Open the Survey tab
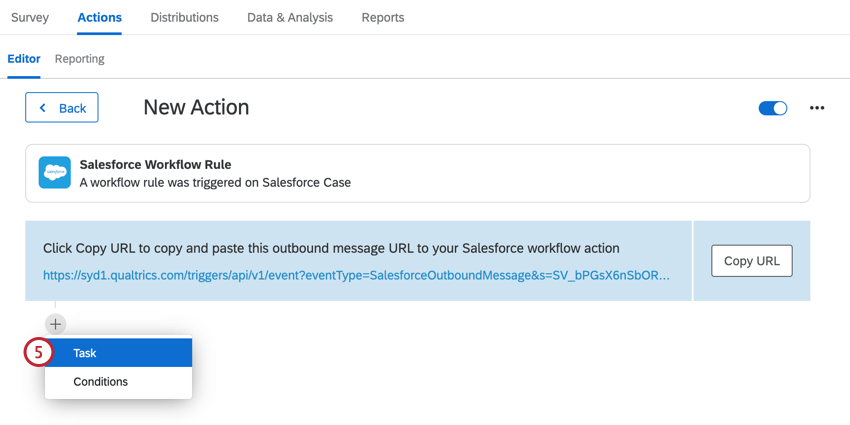 30,17
